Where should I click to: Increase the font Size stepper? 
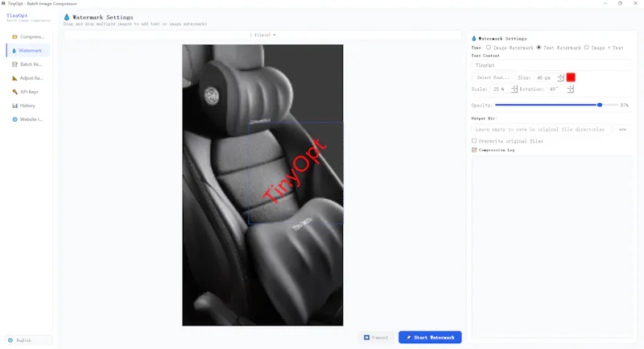tap(560, 75)
